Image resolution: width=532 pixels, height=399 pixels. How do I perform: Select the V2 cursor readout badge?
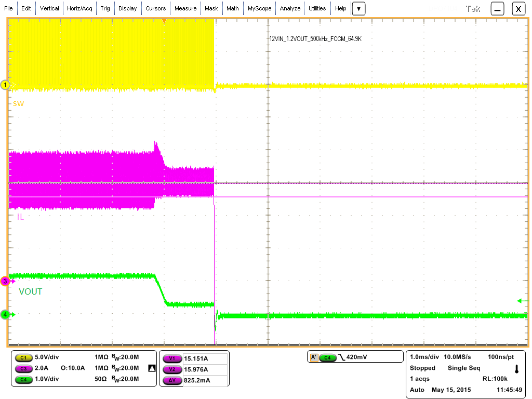click(171, 368)
